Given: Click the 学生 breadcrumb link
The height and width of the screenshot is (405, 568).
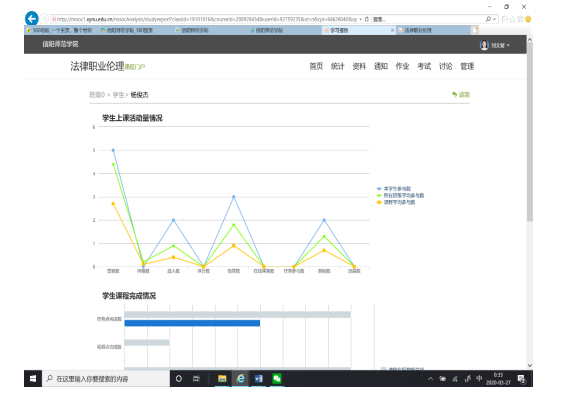Looking at the screenshot, I should click(x=118, y=95).
